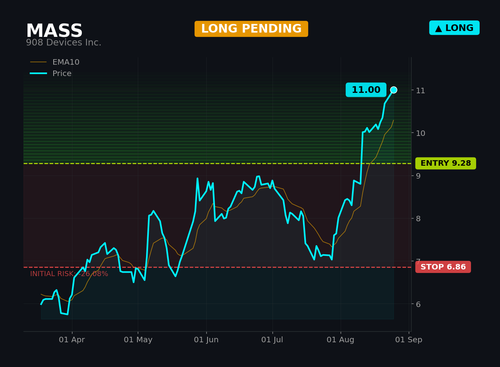Click the 908 Devices Inc. company name
Viewport: 500px width, 367px height.
tap(63, 43)
